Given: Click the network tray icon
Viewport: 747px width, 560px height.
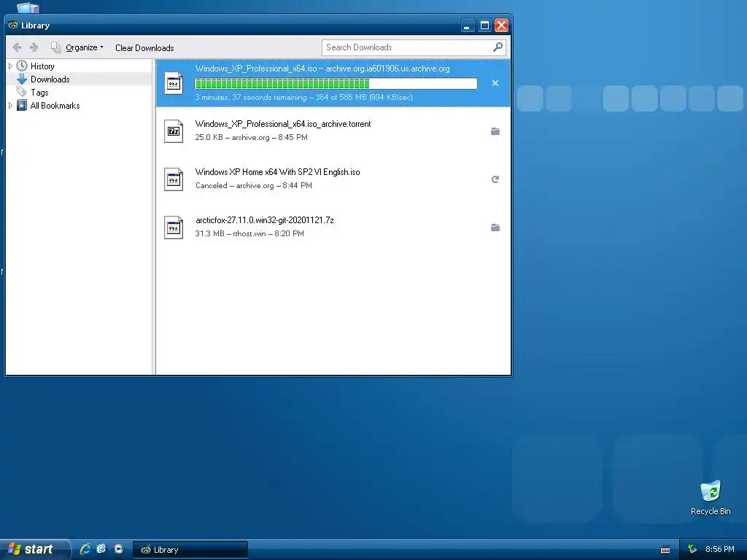Looking at the screenshot, I should 692,549.
